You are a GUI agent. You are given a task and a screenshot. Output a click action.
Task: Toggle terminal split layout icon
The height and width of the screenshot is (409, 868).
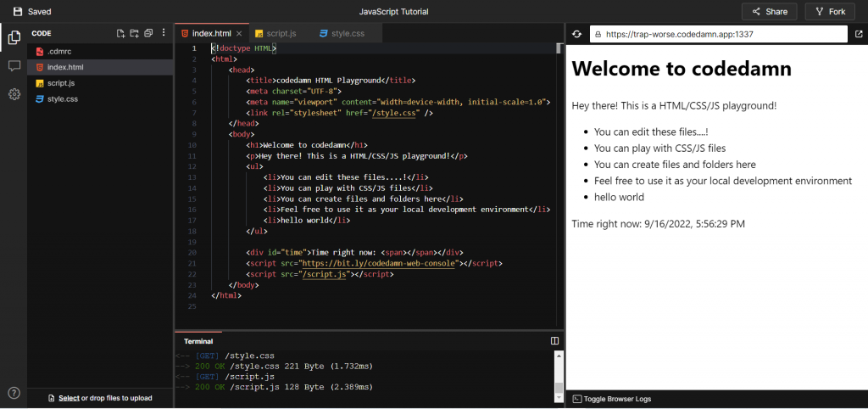[x=554, y=341]
